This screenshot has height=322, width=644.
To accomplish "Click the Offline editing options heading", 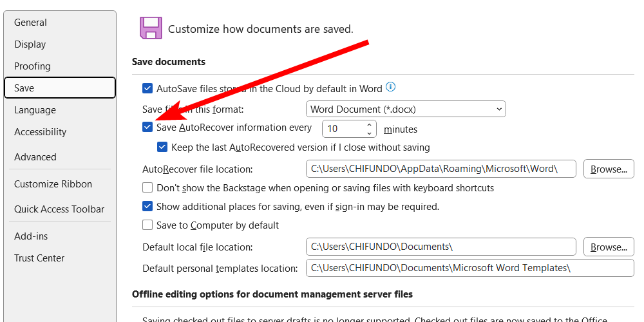I will [272, 294].
